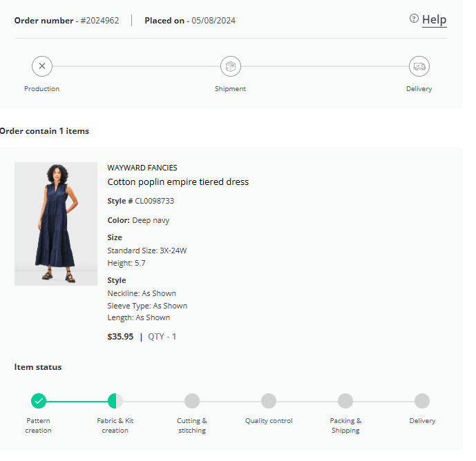Screen dimensions: 476x461
Task: Click the Production X status icon
Action: coord(42,66)
